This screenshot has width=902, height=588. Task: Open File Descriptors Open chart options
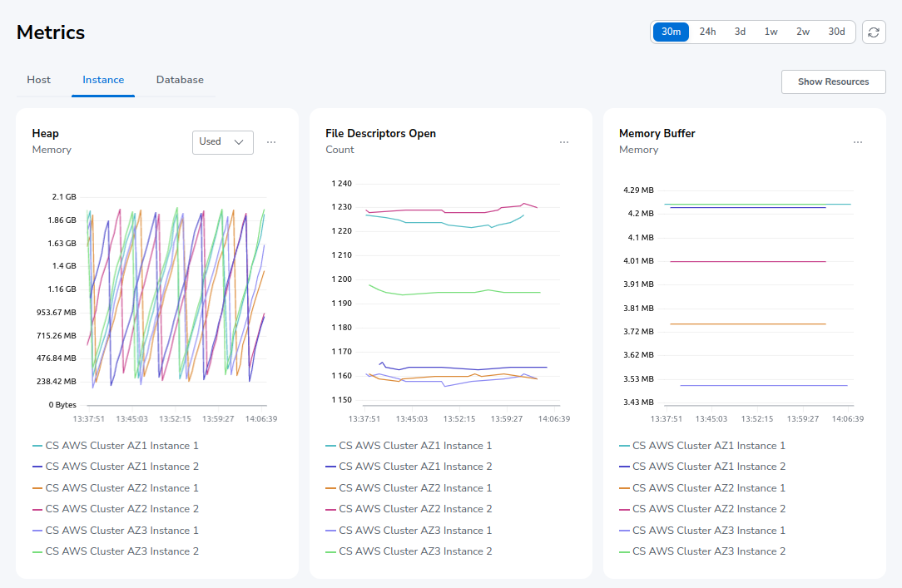(564, 142)
